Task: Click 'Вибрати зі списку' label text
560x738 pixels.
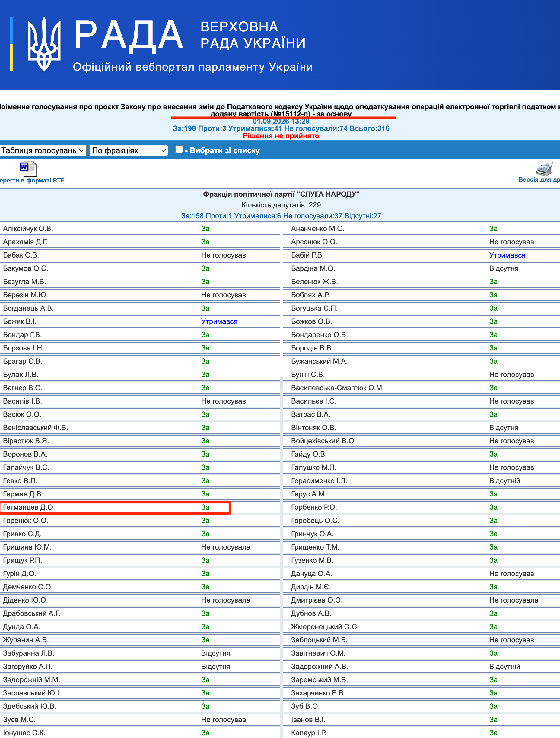Action: (x=224, y=150)
